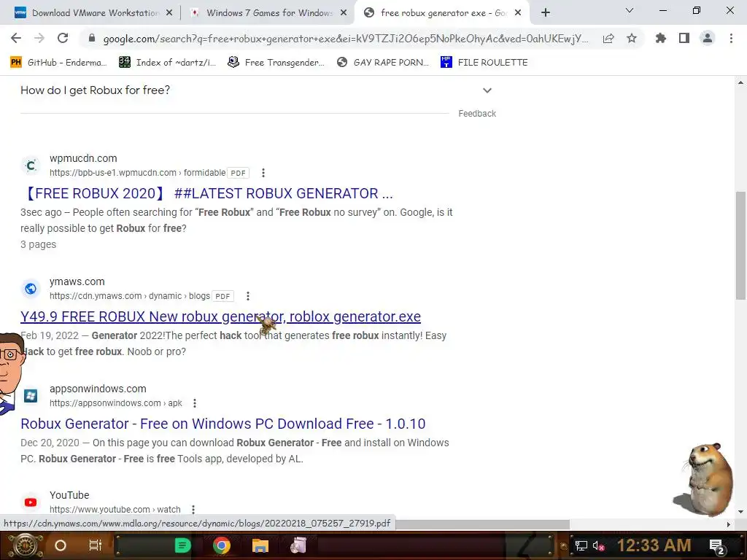Open Y49.9 FREE ROBUX New robux generator link
Screen dimensions: 747x560
[x=220, y=316]
